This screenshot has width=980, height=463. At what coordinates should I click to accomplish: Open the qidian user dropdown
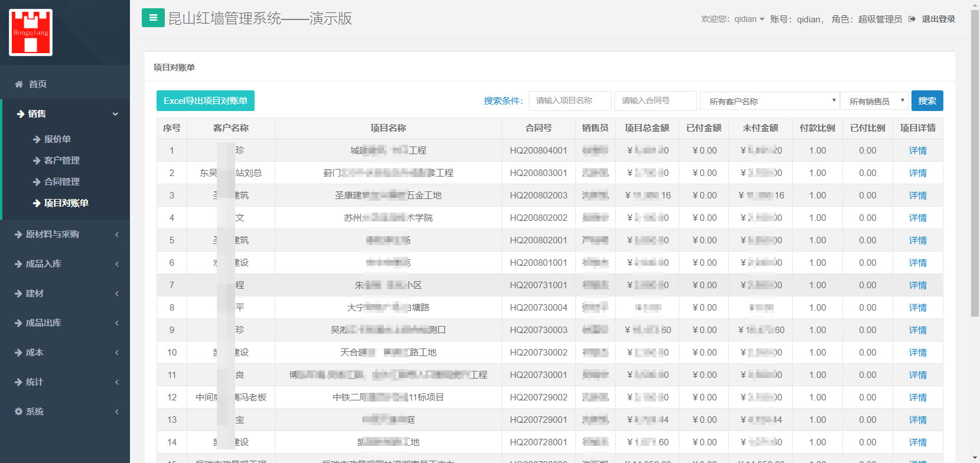click(749, 19)
